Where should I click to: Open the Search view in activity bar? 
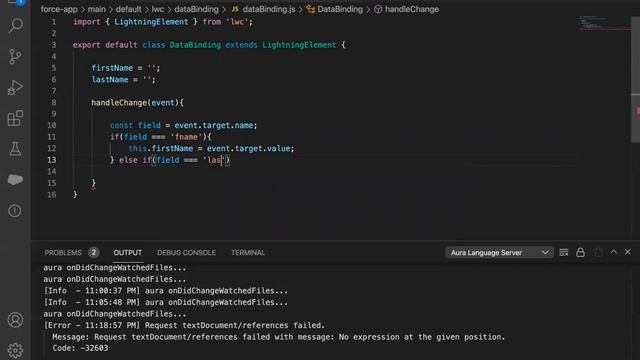[15, 26]
